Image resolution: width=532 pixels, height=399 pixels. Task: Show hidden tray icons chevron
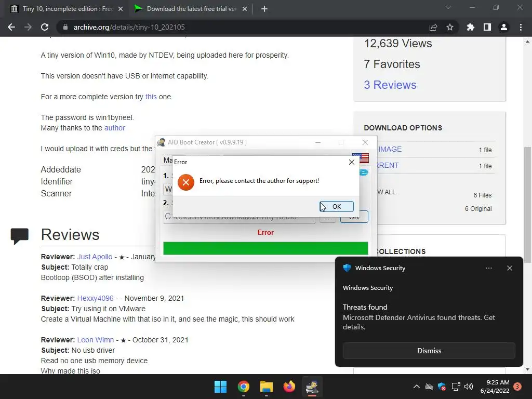[x=416, y=387]
